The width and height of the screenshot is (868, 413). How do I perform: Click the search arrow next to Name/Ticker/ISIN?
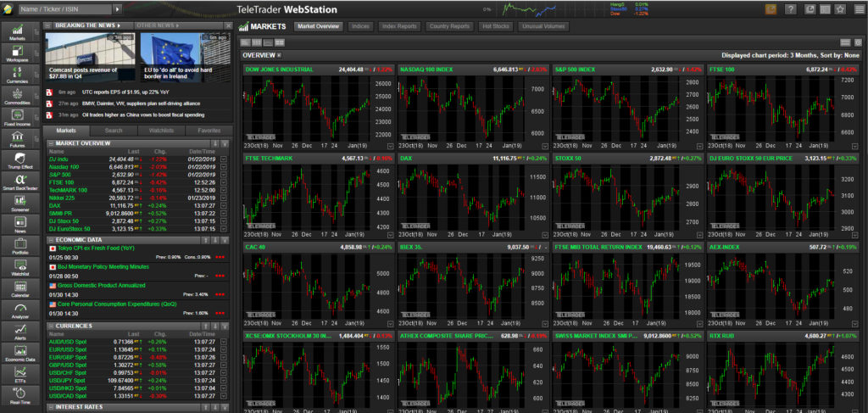117,9
